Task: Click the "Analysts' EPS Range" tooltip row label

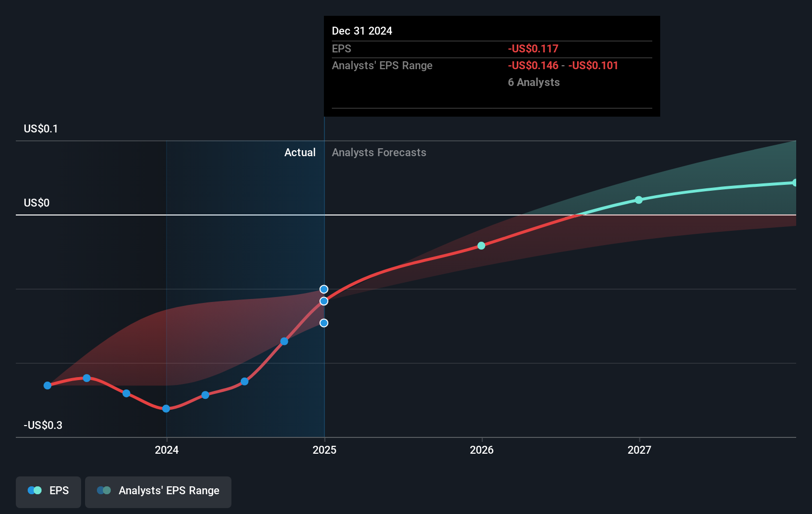Action: click(x=382, y=65)
